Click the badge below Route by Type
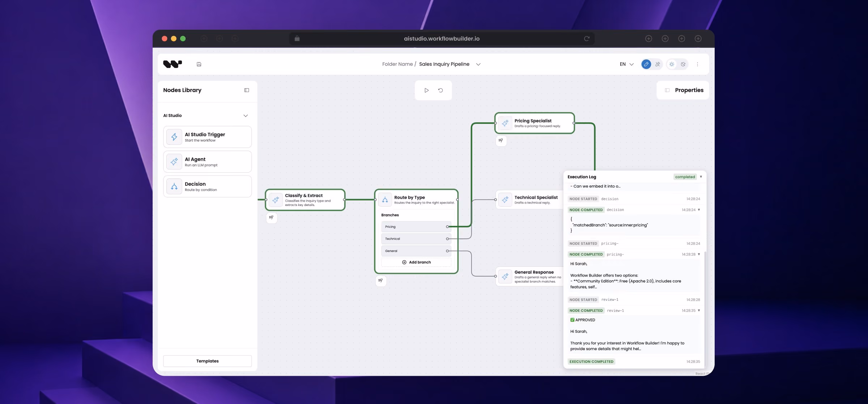The height and width of the screenshot is (404, 868). pos(381,281)
